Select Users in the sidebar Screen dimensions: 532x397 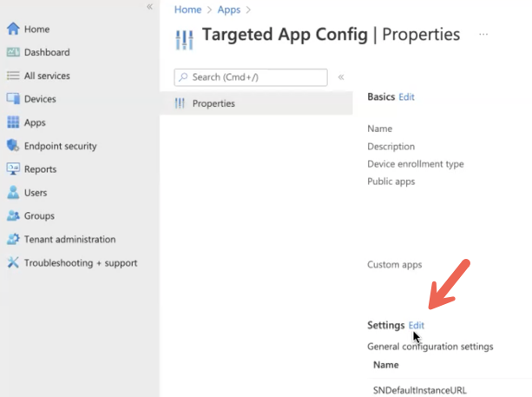pyautogui.click(x=36, y=193)
